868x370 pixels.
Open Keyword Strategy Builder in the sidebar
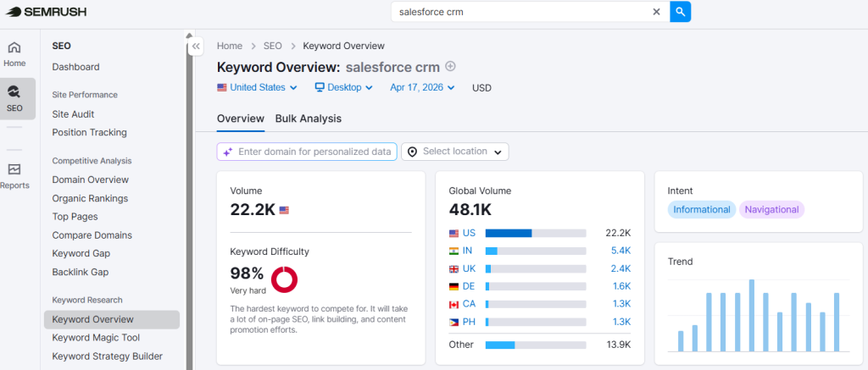(x=108, y=356)
